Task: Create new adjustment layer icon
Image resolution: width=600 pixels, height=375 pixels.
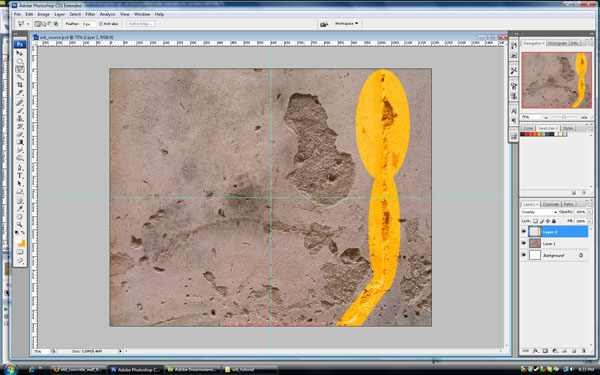Action: (555, 351)
